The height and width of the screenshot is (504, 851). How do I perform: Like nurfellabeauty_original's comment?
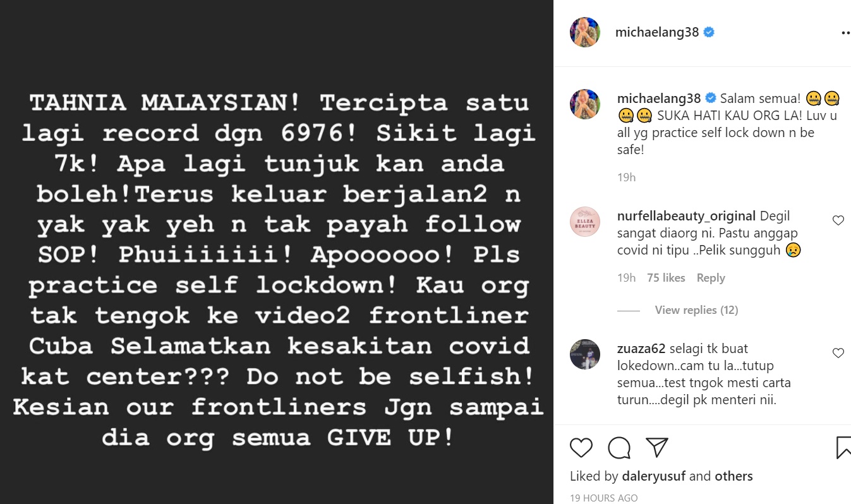(838, 220)
